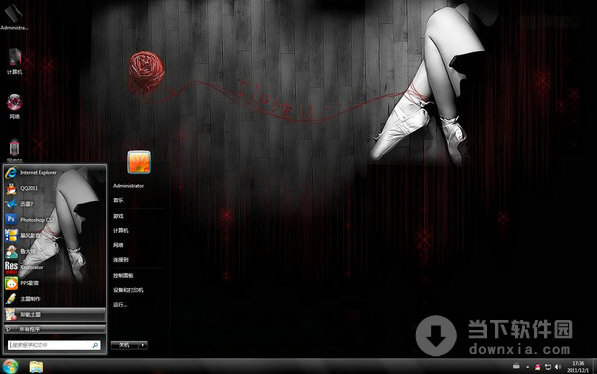This screenshot has height=374, width=597.
Task: Click the keyboard input icon in tray
Action: [x=516, y=366]
